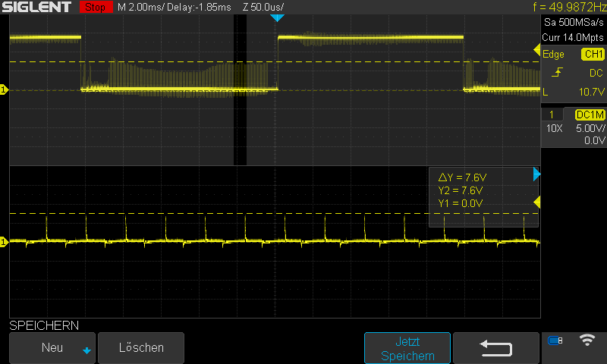607x364 pixels.
Task: Click the 10X probe attenuation label
Action: pos(554,128)
